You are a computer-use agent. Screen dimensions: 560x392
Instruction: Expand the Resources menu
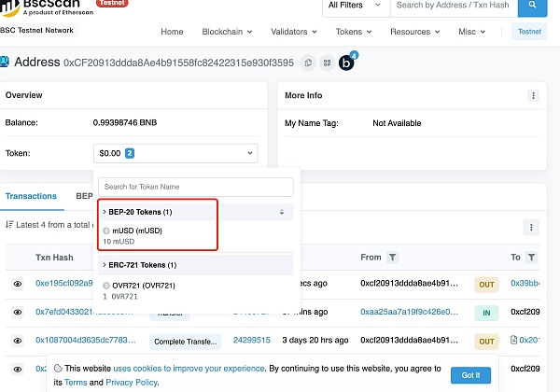(x=415, y=32)
